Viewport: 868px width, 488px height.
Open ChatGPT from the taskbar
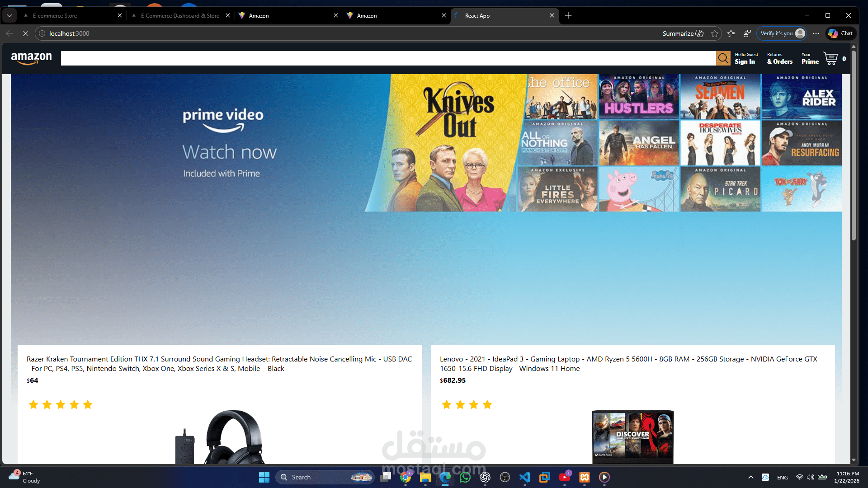(x=485, y=477)
